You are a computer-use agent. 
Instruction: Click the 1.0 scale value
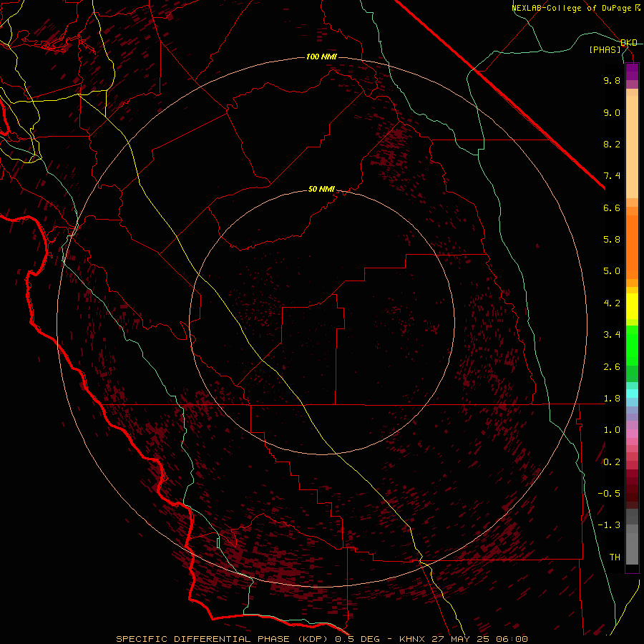coord(612,430)
